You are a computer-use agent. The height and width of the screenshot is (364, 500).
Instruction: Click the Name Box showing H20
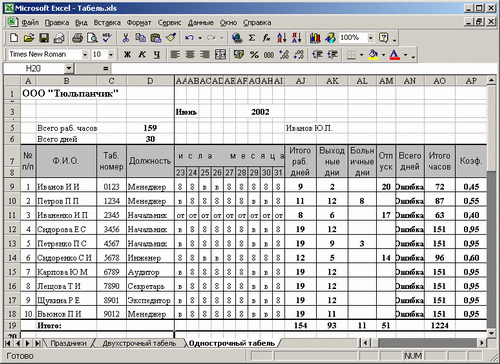(x=33, y=69)
